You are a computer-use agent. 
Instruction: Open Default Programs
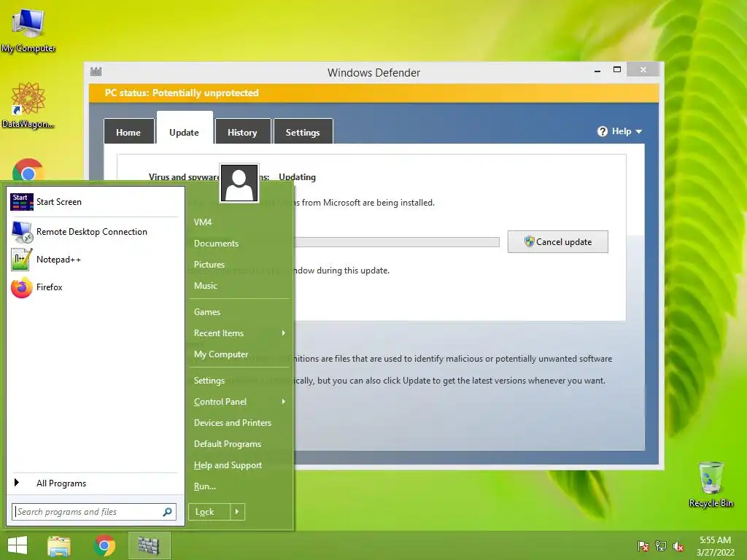point(228,444)
